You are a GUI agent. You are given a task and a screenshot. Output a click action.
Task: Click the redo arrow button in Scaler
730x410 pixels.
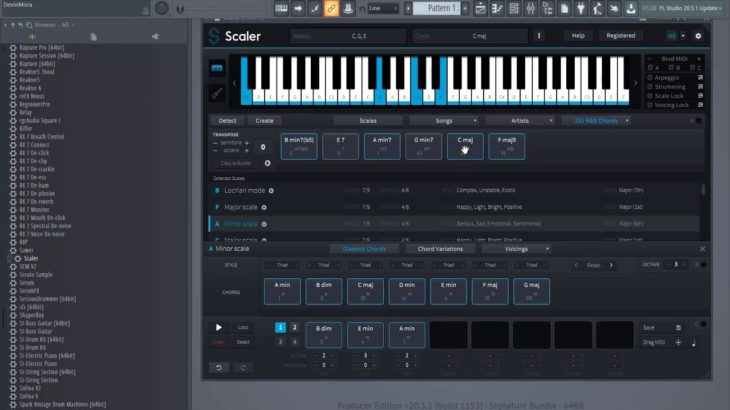243,367
